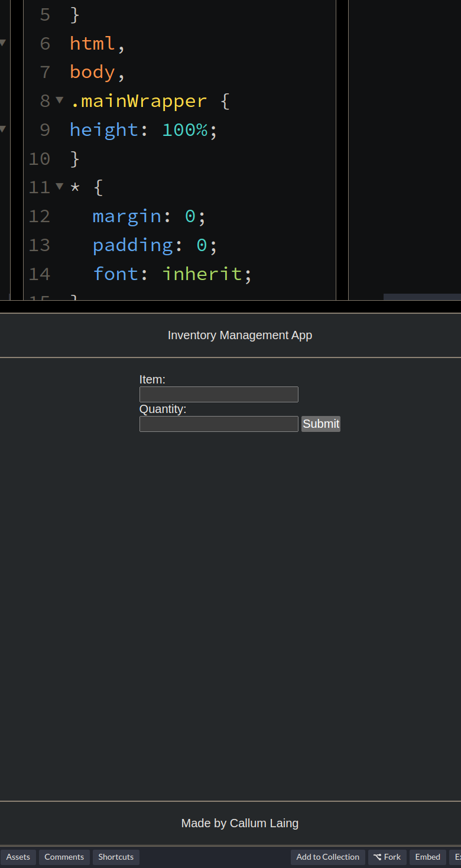Click the Inventory Management App heading

(x=240, y=335)
